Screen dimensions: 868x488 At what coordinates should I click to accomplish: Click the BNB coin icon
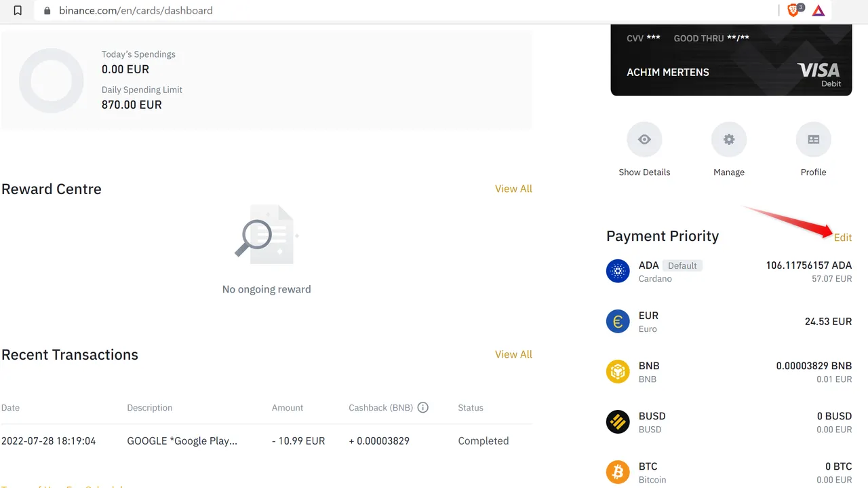coord(618,371)
